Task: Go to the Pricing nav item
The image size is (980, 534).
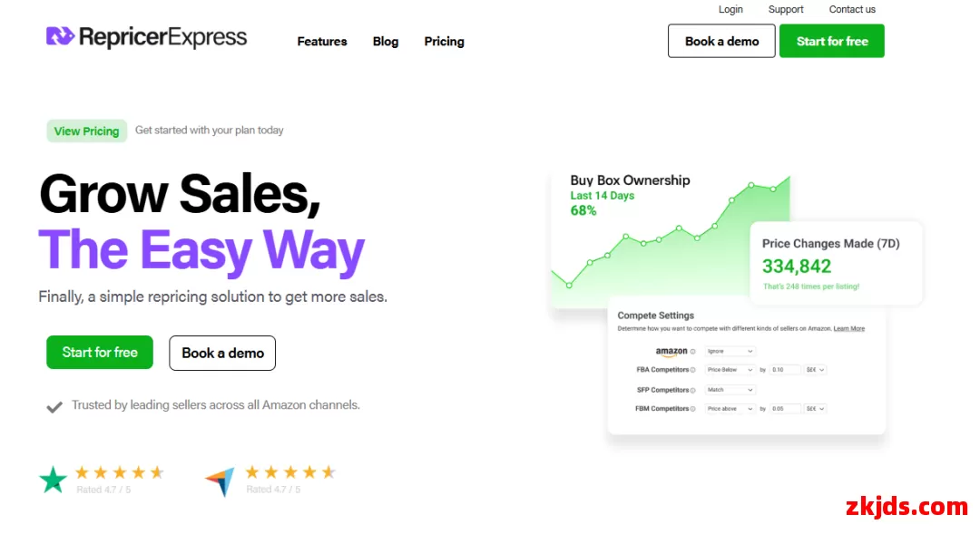Action: tap(444, 42)
